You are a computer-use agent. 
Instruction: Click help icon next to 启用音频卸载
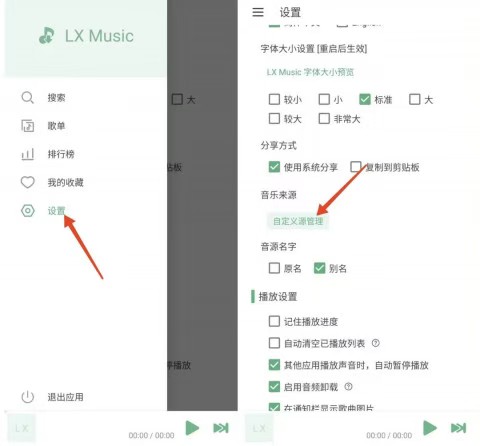click(348, 387)
